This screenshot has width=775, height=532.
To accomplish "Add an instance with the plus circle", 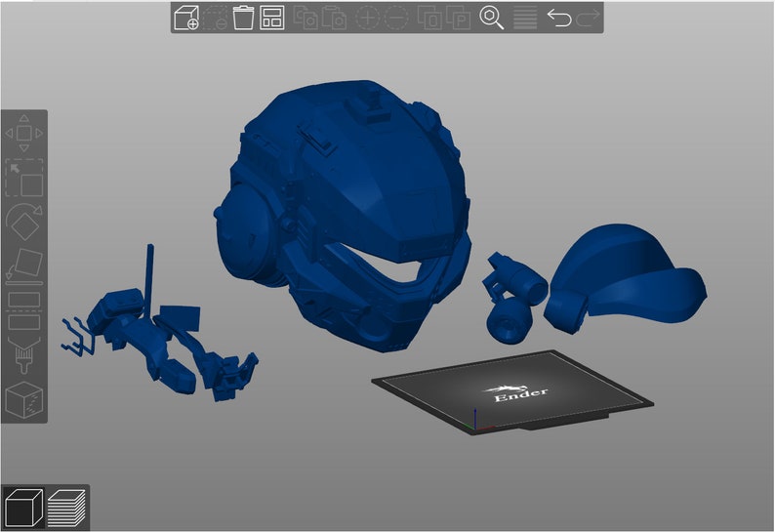I will tap(368, 18).
